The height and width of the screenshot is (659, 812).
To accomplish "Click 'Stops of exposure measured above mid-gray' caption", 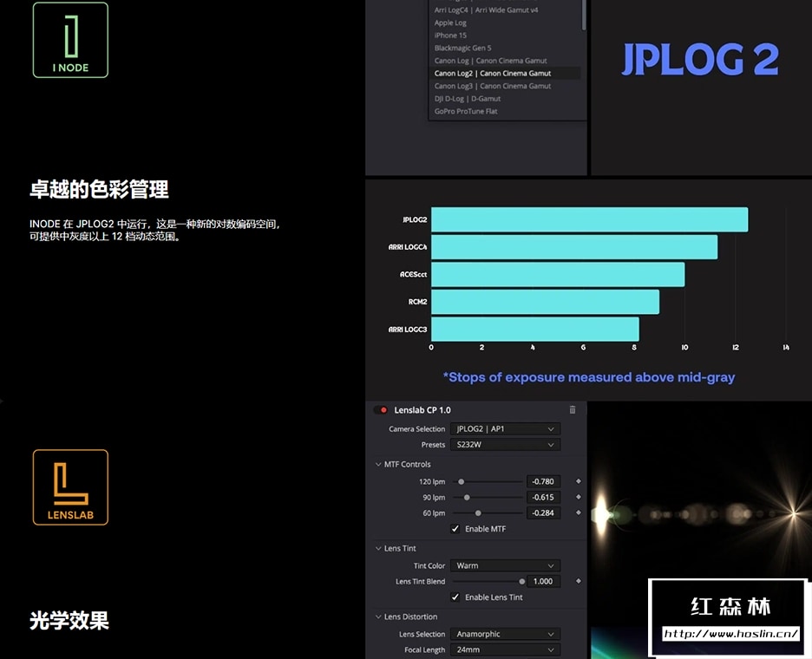I will (x=589, y=377).
